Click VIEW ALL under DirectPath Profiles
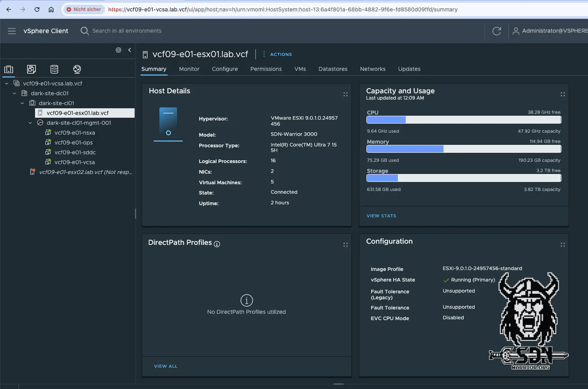588x389 pixels. tap(166, 366)
